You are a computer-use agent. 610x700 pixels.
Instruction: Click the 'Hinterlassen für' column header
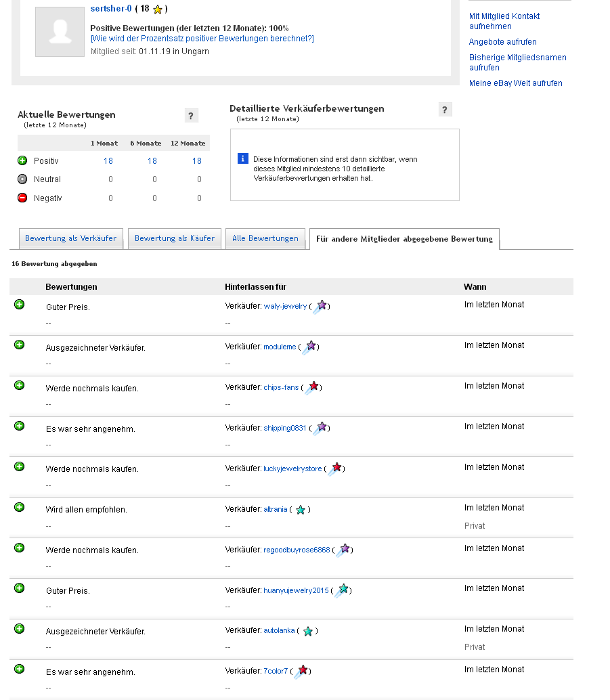point(255,287)
